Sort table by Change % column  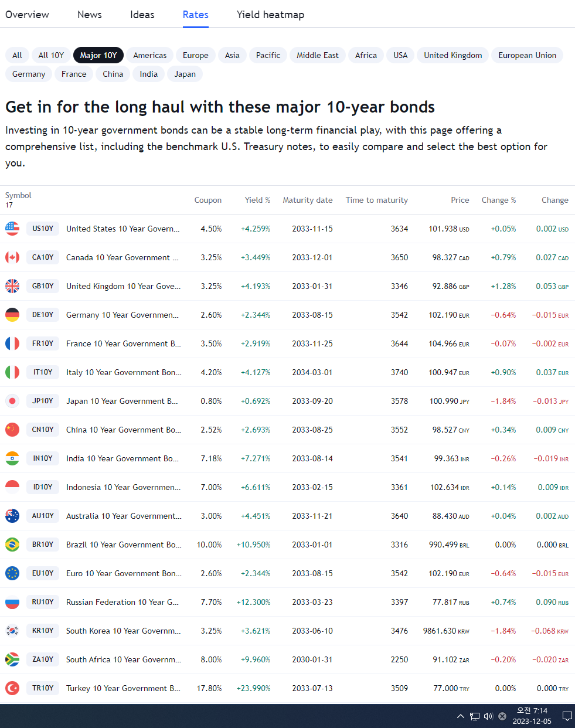(499, 200)
